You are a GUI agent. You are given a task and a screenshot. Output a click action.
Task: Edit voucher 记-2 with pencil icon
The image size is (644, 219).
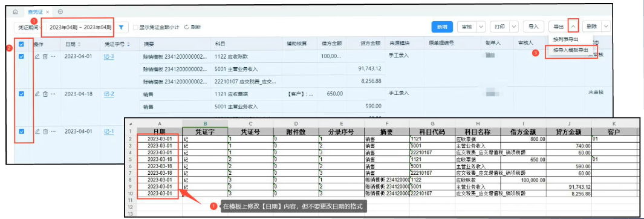(37, 94)
